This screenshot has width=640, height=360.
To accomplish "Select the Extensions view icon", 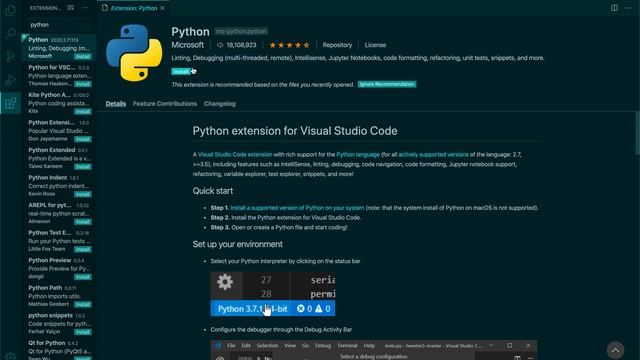I will tap(11, 103).
